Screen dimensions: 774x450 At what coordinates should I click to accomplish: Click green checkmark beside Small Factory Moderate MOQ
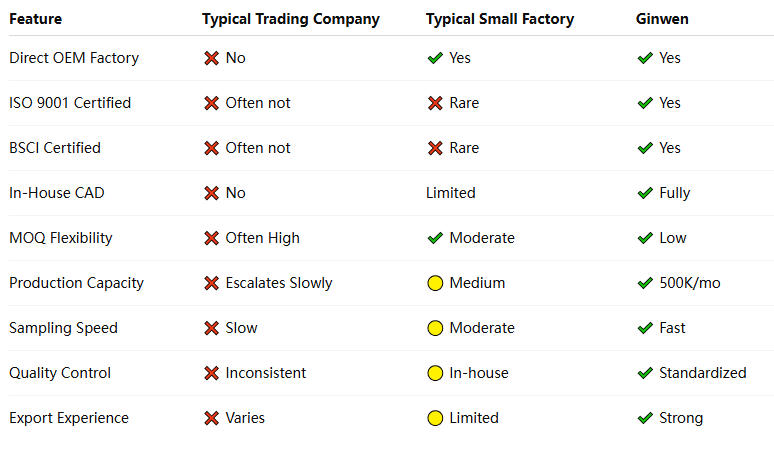coord(435,238)
